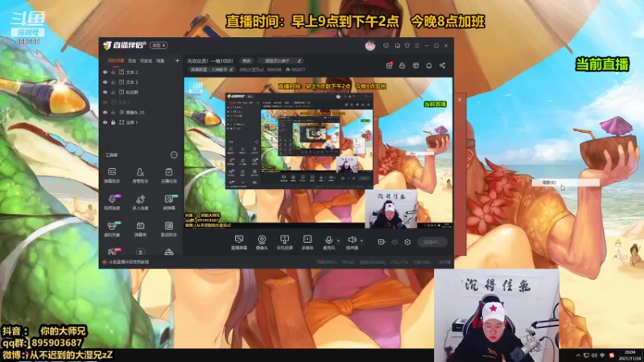Screen dimensions: 644x362
Task: Open the skin shirt icon in the title bar
Action: point(407,46)
